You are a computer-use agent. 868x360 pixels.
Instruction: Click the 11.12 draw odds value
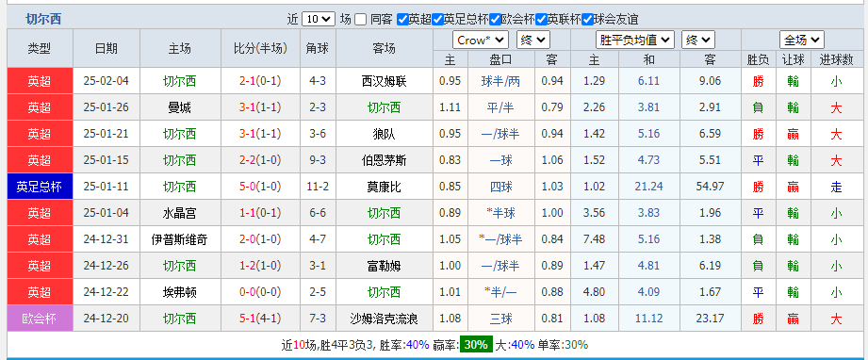click(648, 319)
